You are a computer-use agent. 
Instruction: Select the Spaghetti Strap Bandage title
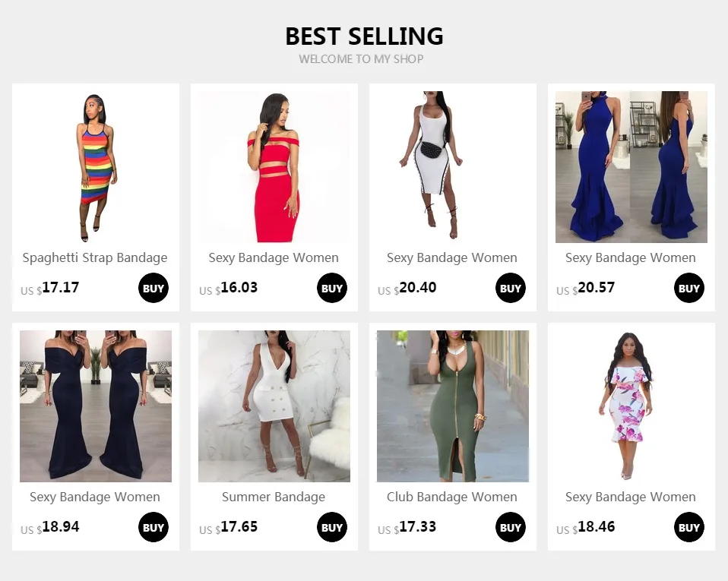(x=95, y=258)
